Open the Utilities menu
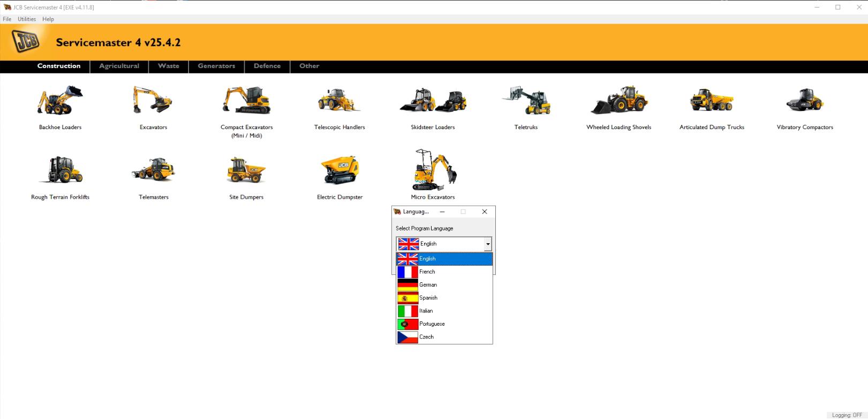This screenshot has height=419, width=868. coord(27,19)
